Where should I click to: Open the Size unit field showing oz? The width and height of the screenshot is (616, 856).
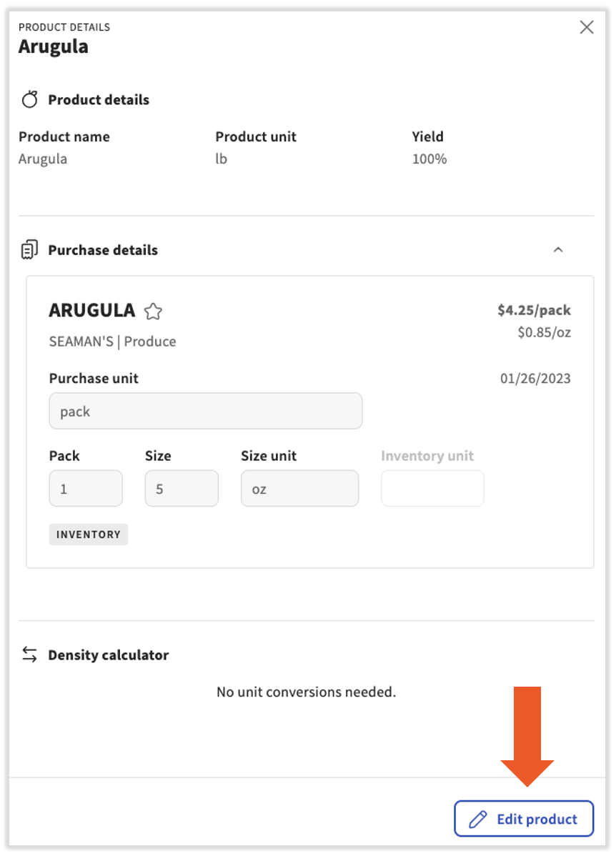pyautogui.click(x=299, y=489)
